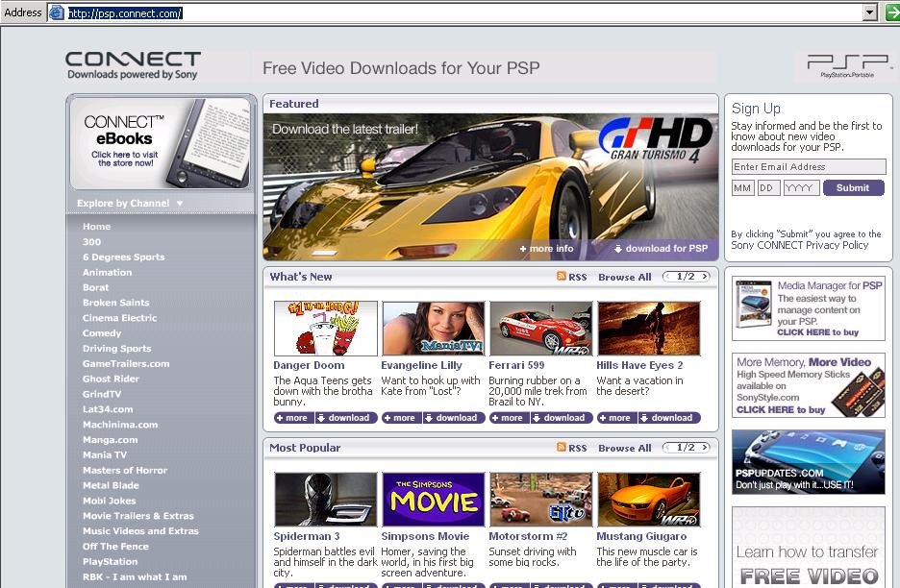Open the Masters of Horror channel
Image resolution: width=900 pixels, height=588 pixels.
[x=125, y=471]
